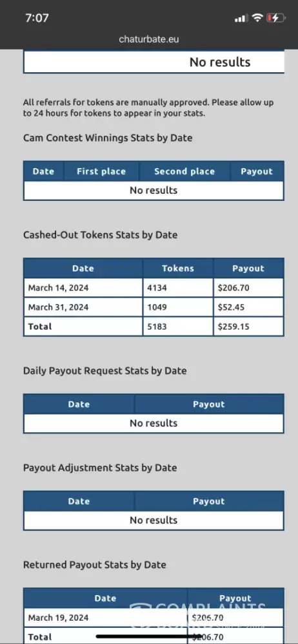Select the First place column header
Viewport: 298px width, 644px height.
[x=101, y=171]
